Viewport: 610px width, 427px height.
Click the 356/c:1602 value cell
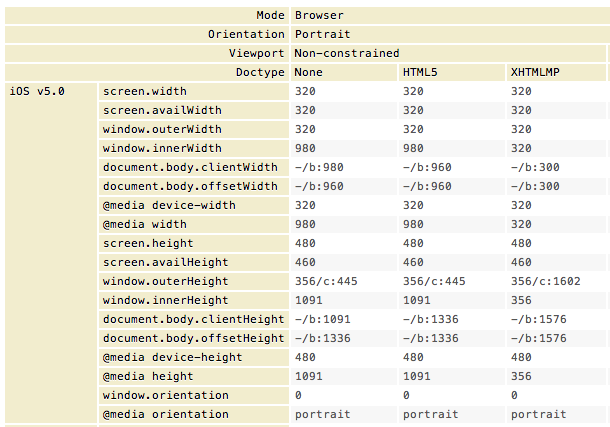point(548,281)
